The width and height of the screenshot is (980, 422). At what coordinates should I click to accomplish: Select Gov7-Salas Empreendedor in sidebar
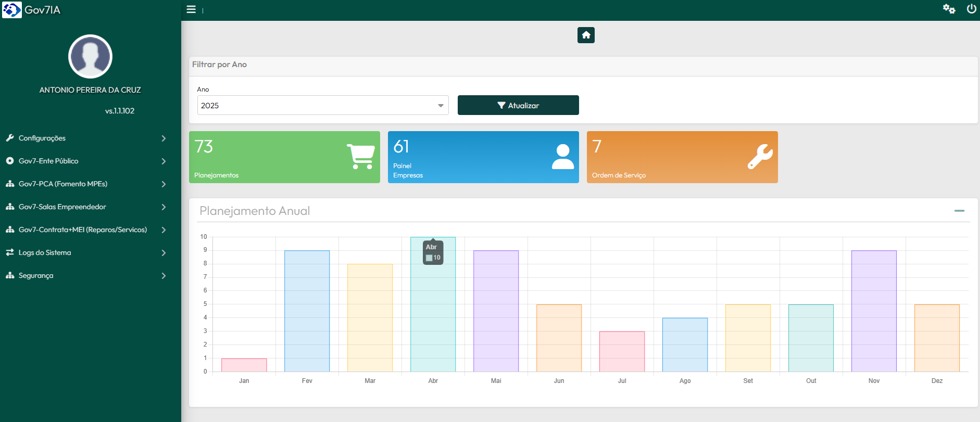coord(62,207)
